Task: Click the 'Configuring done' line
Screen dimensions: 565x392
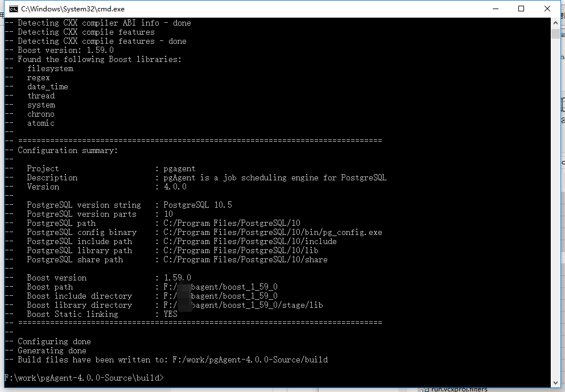Action: tap(55, 341)
